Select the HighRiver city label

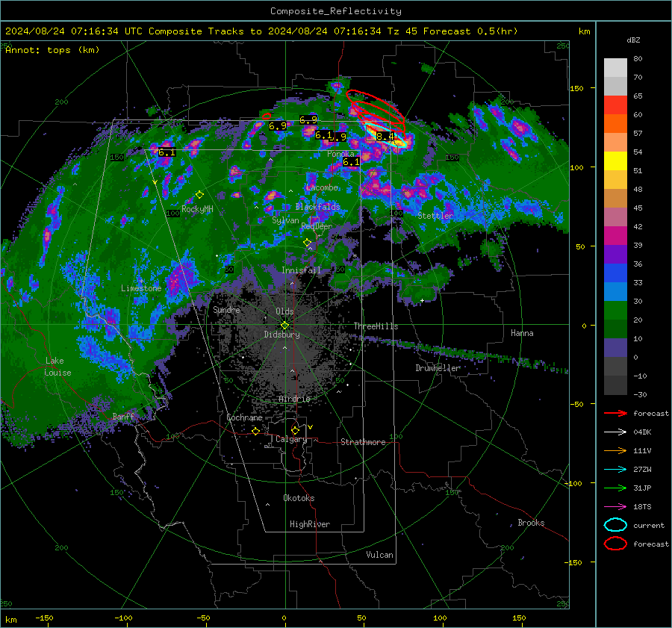pos(309,524)
